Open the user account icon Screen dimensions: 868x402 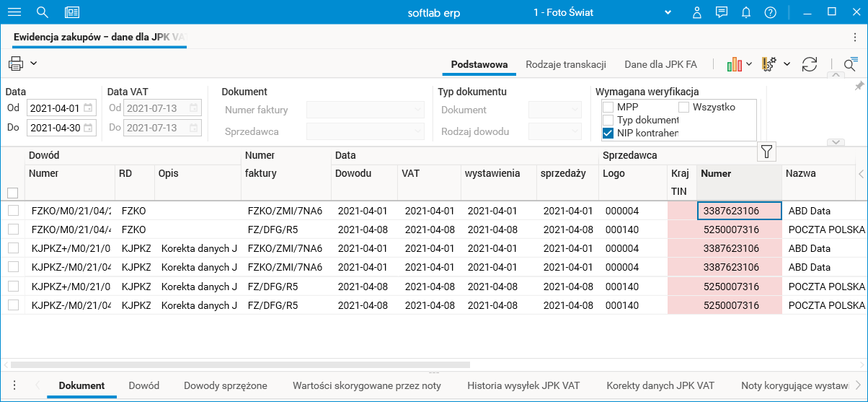(x=697, y=12)
